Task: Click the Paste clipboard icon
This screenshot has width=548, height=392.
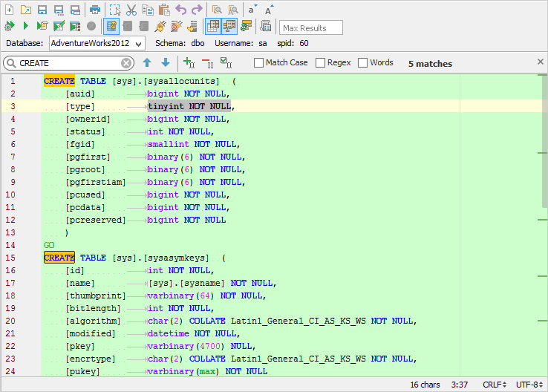Action: (164, 10)
